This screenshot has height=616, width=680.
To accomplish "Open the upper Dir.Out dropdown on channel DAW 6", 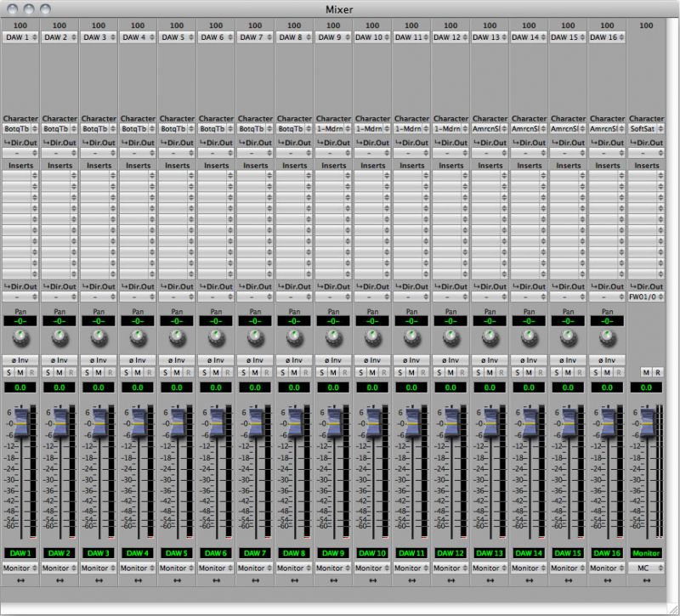I will click(x=216, y=153).
